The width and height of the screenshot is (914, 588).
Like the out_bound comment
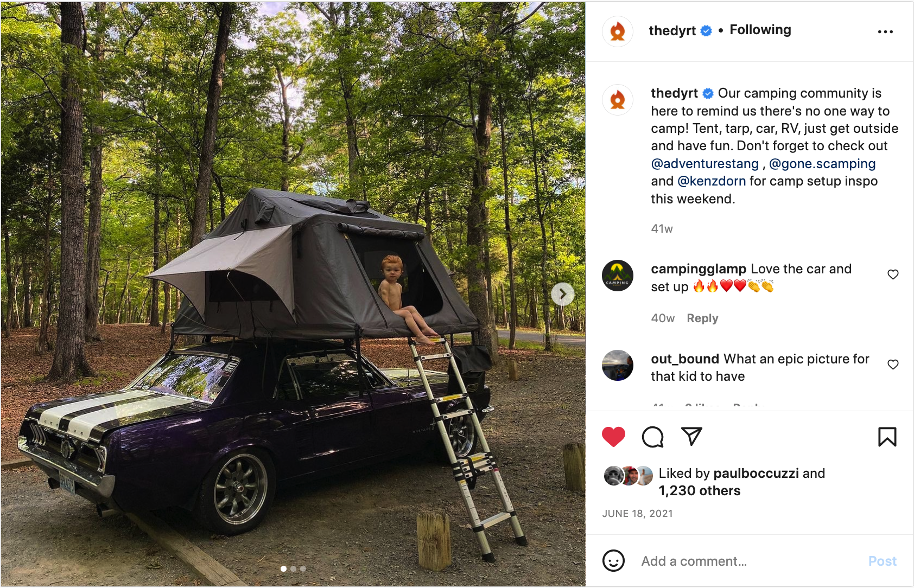(x=893, y=365)
